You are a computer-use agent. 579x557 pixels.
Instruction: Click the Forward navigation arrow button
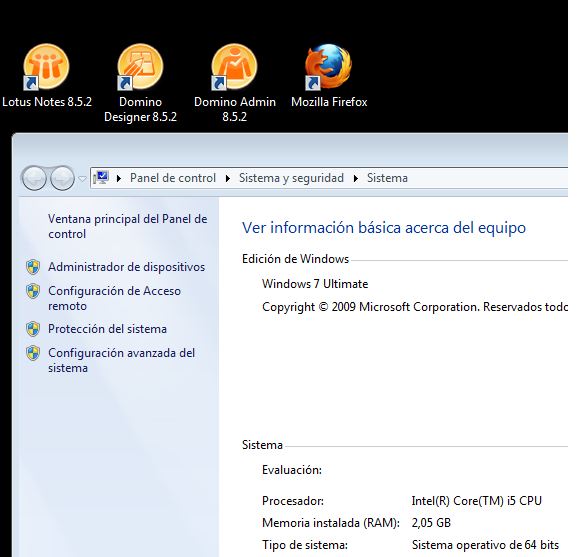point(62,178)
